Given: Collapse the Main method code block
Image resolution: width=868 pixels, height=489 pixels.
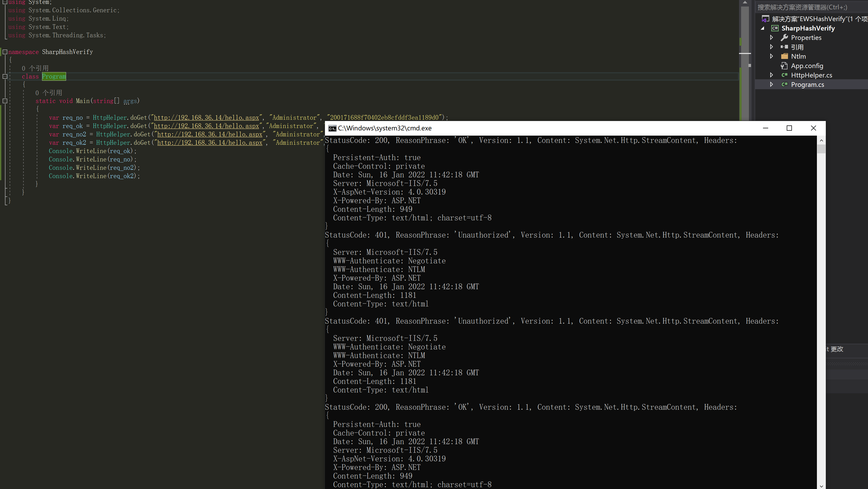Looking at the screenshot, I should coord(5,101).
